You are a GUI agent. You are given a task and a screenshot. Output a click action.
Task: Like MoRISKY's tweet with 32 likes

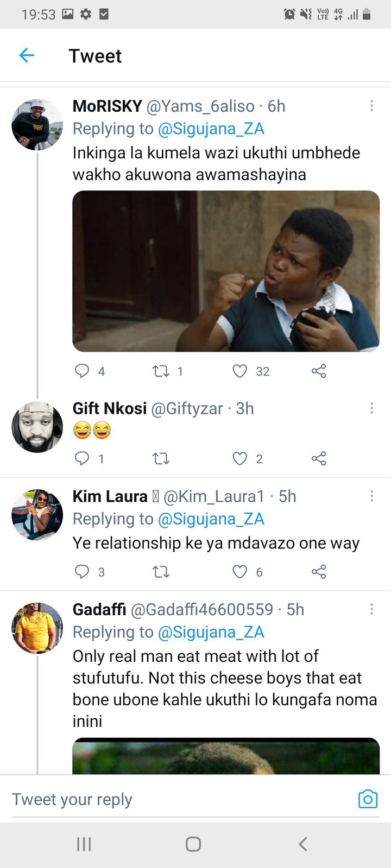pos(239,371)
